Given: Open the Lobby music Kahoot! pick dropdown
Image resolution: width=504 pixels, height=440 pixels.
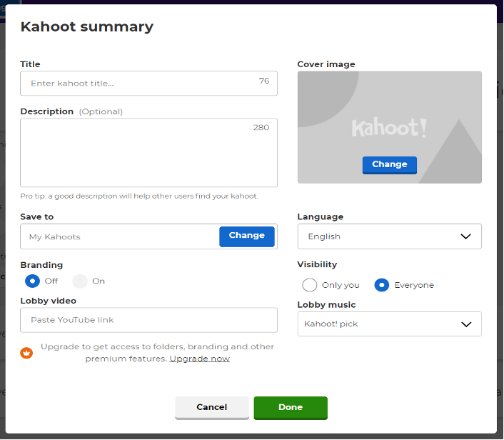Looking at the screenshot, I should coord(390,324).
